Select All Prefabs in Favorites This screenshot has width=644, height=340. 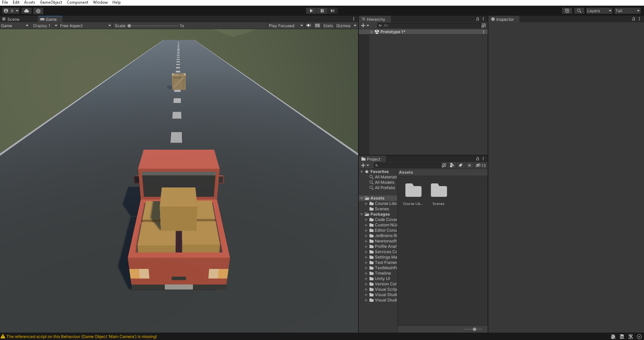click(385, 188)
